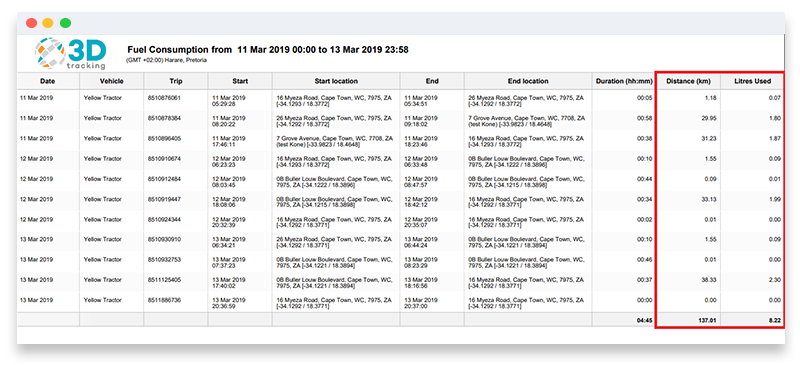This screenshot has width=800, height=365.
Task: Click trip ID 8510910674
Action: pos(164,159)
